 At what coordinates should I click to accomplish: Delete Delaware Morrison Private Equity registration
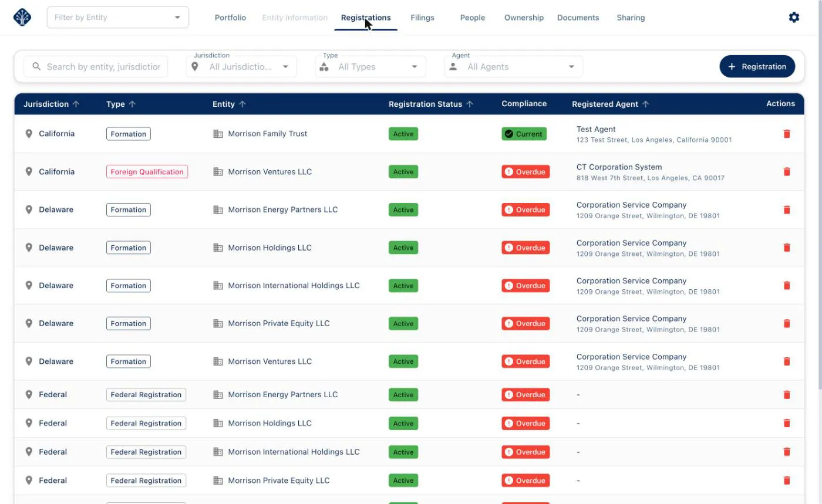tap(787, 323)
